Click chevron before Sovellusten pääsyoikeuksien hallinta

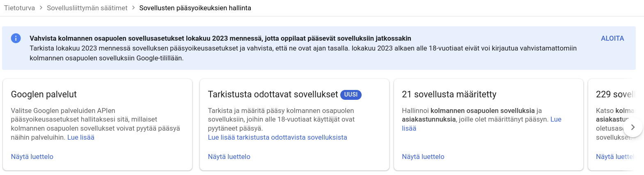pyautogui.click(x=133, y=8)
